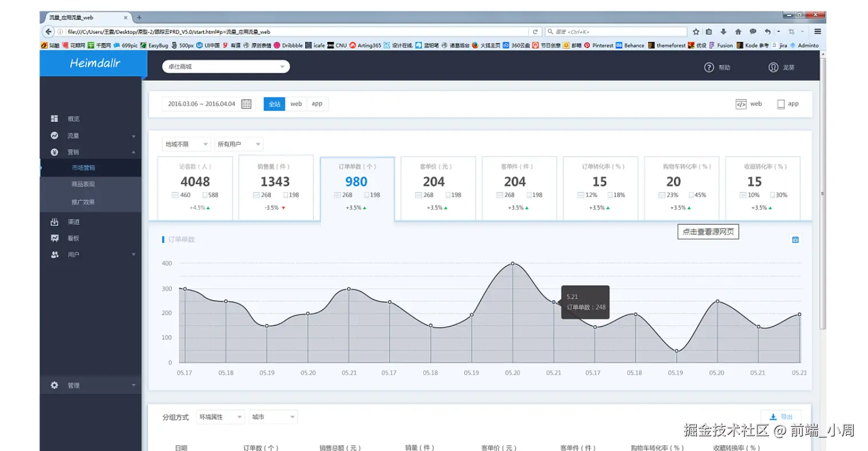The width and height of the screenshot is (868, 451).
Task: Open the jira bookmark
Action: coord(779,45)
